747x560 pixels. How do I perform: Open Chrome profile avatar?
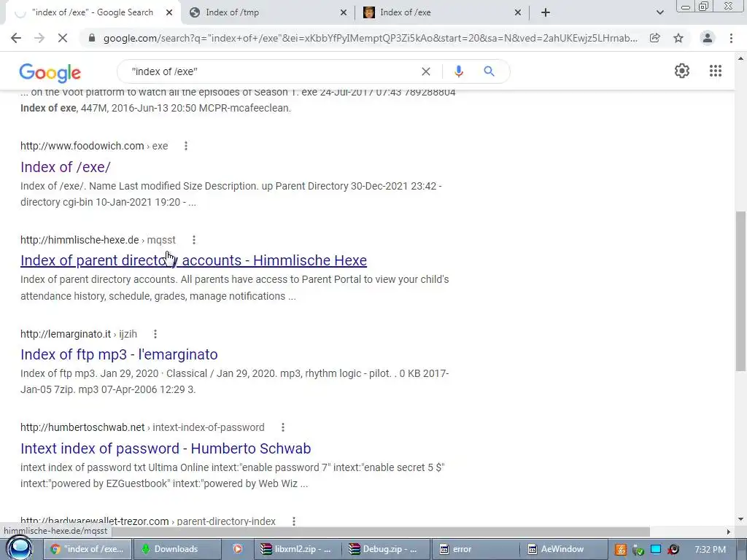[x=708, y=38]
